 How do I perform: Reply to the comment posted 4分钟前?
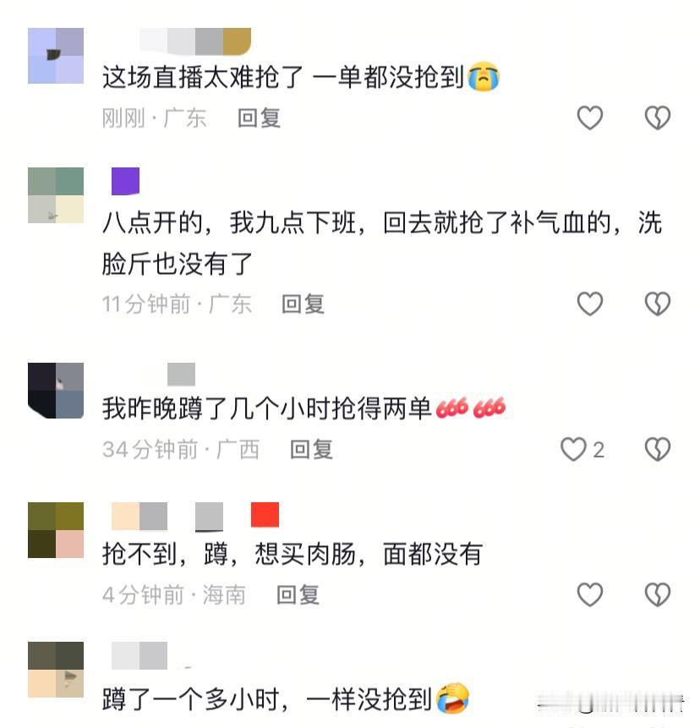[298, 594]
